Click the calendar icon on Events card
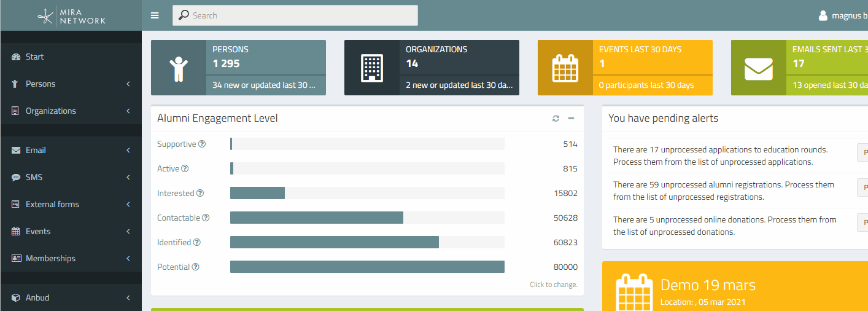868x311 pixels. [565, 68]
